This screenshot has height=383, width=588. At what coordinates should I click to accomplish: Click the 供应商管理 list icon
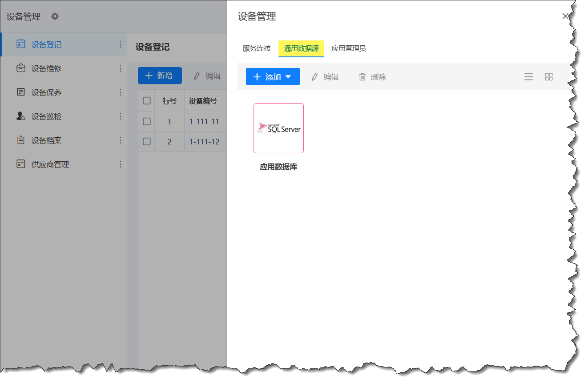[21, 164]
